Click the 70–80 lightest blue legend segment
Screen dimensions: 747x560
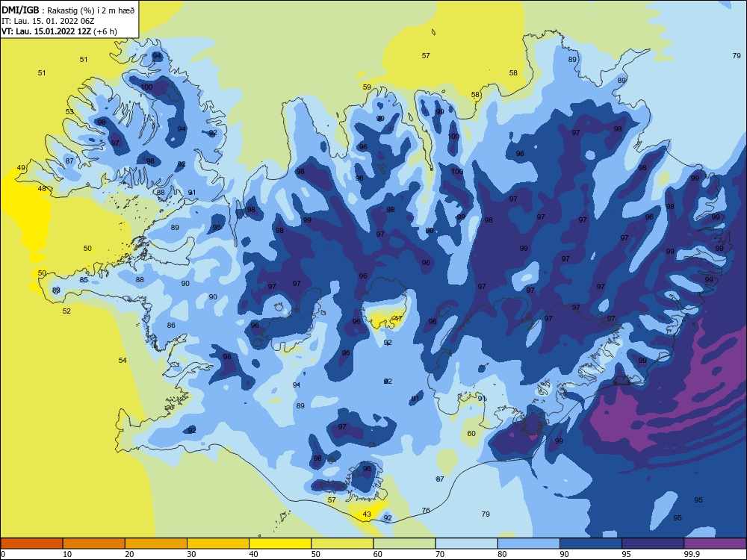click(x=466, y=544)
